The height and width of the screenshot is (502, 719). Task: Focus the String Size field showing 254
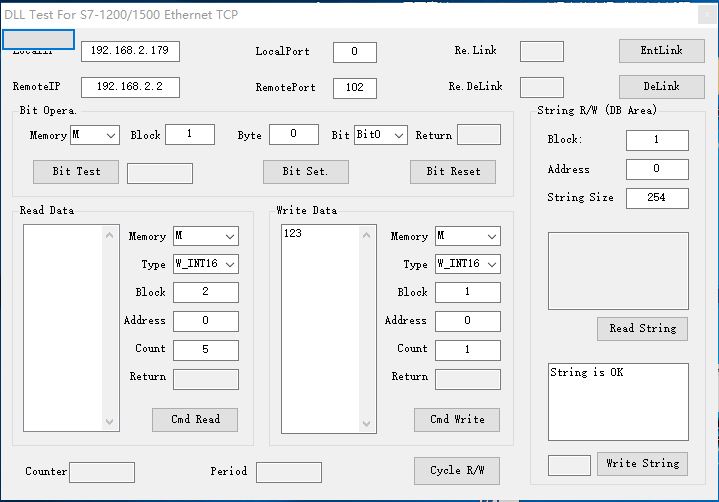[657, 198]
